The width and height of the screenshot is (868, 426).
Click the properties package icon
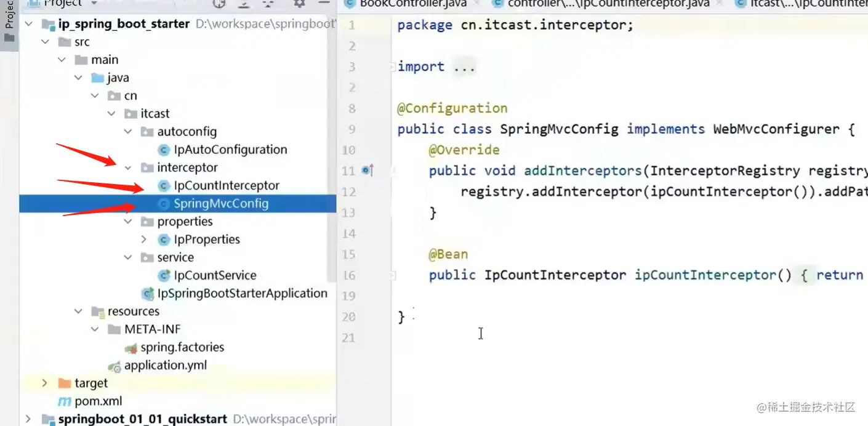point(147,221)
